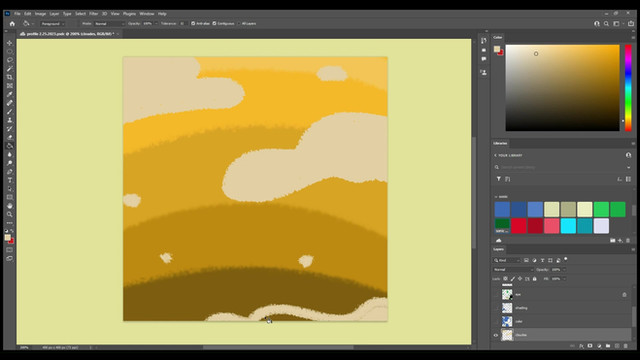Open the Opacity dropdown in options bar
This screenshot has height=360, width=640.
(156, 24)
